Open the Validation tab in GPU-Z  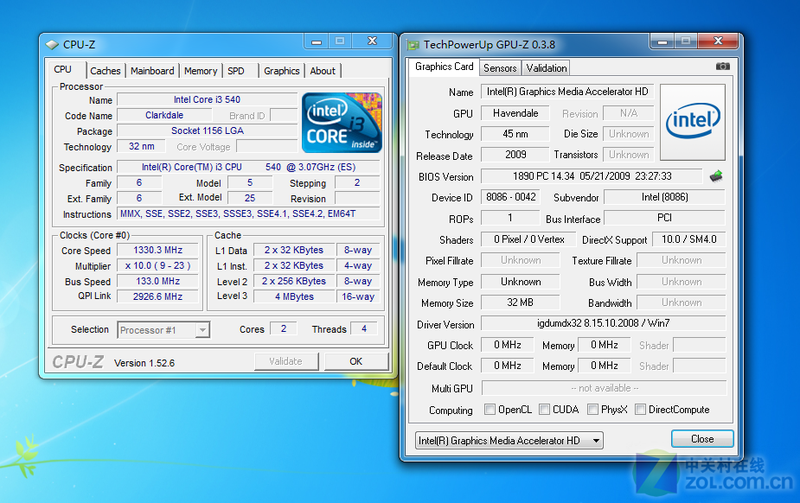[x=546, y=68]
